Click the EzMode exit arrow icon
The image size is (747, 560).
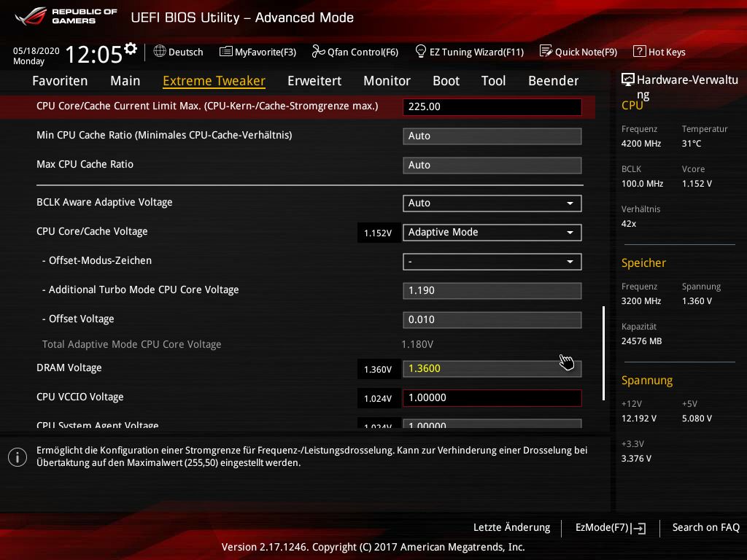pos(638,528)
